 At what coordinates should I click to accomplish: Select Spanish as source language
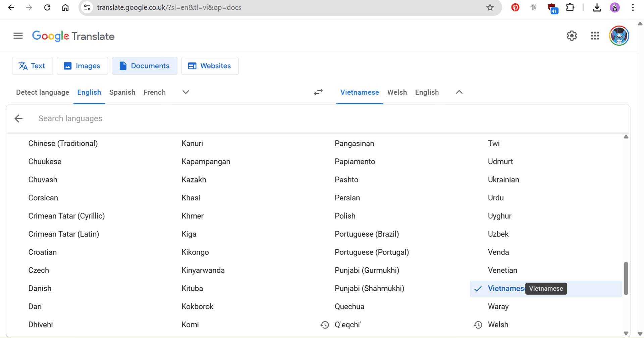click(x=122, y=92)
